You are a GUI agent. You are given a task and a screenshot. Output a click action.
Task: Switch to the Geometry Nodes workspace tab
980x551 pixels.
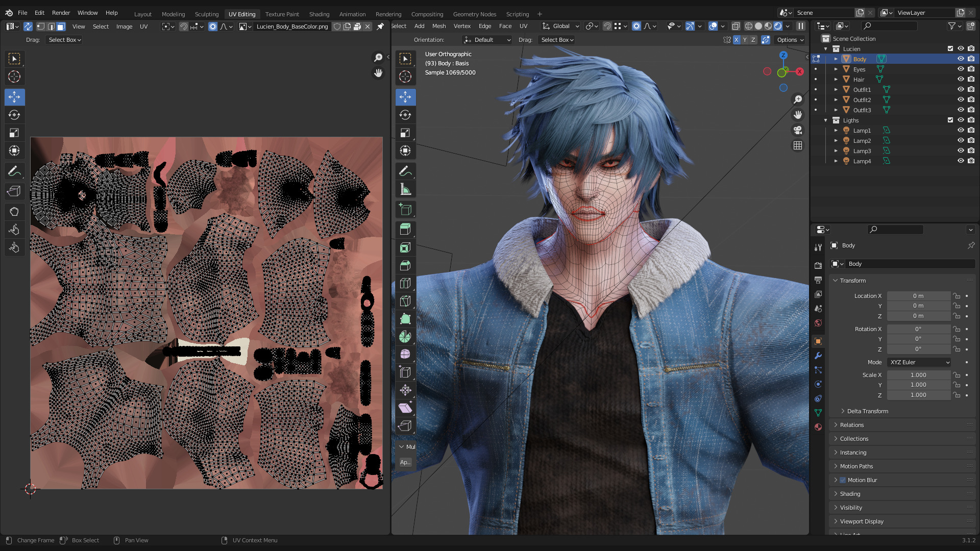point(475,14)
